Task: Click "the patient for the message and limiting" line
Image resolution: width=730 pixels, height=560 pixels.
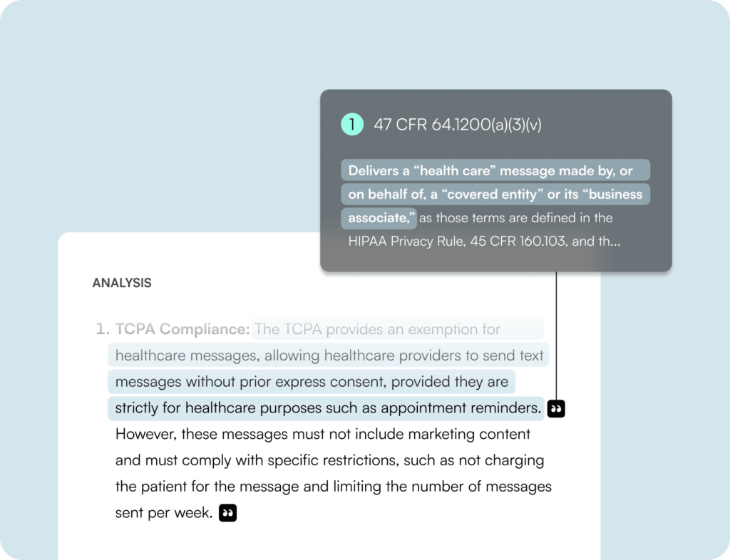Action: [x=333, y=487]
